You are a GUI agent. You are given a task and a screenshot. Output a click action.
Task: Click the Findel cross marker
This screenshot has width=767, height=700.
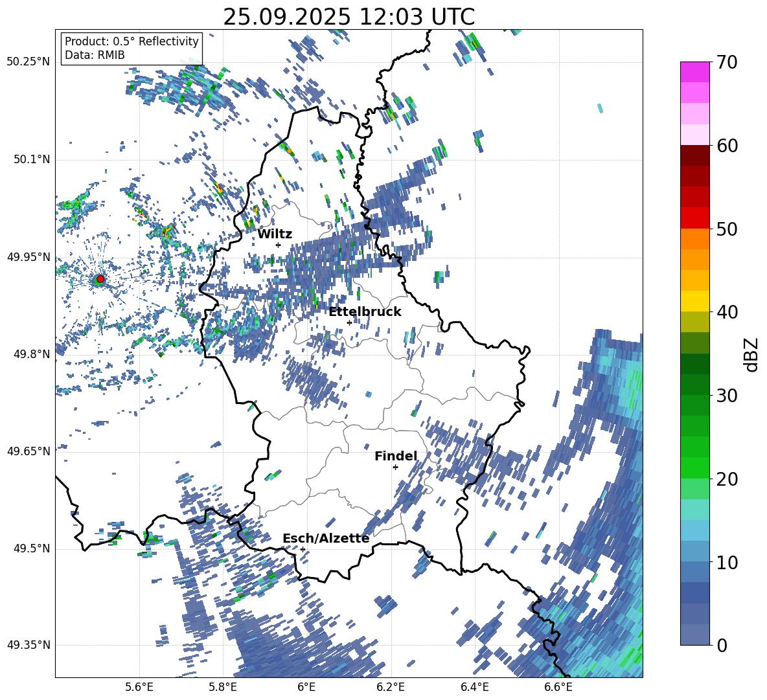[x=395, y=467]
